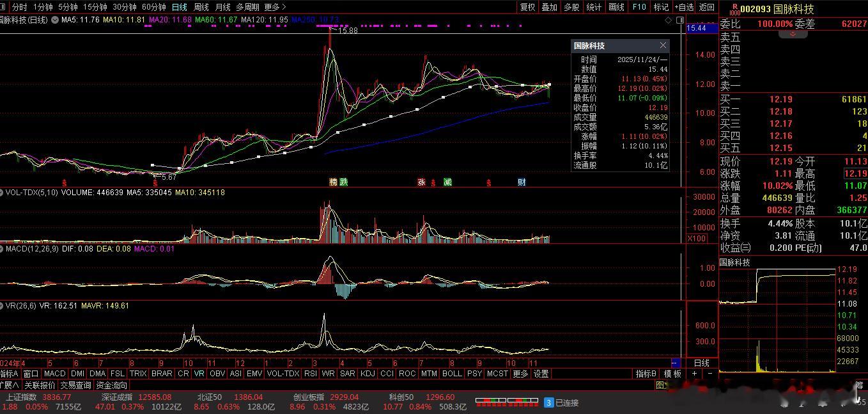This screenshot has width=868, height=414.
Task: Open 更多 indicators in bottom bar
Action: pyautogui.click(x=521, y=374)
